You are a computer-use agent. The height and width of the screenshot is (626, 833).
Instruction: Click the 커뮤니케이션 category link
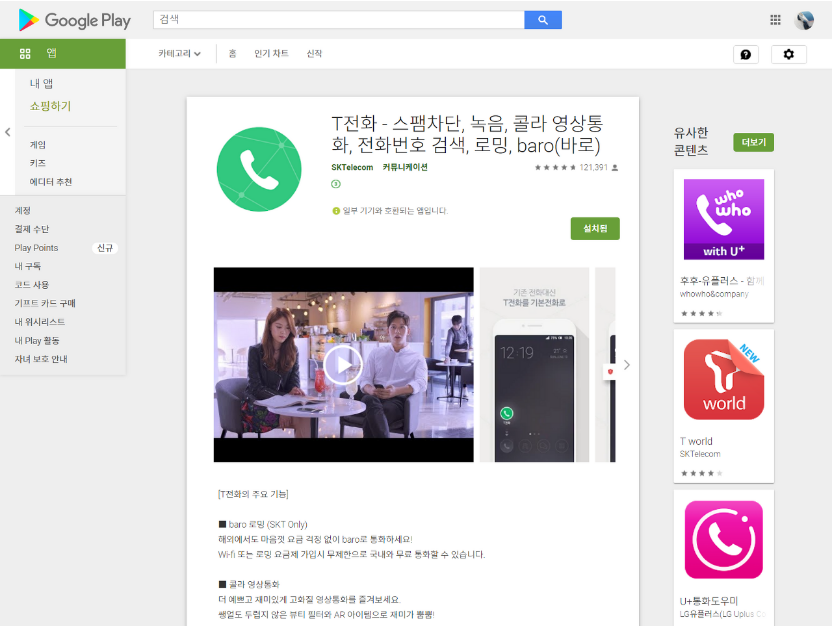pos(405,167)
